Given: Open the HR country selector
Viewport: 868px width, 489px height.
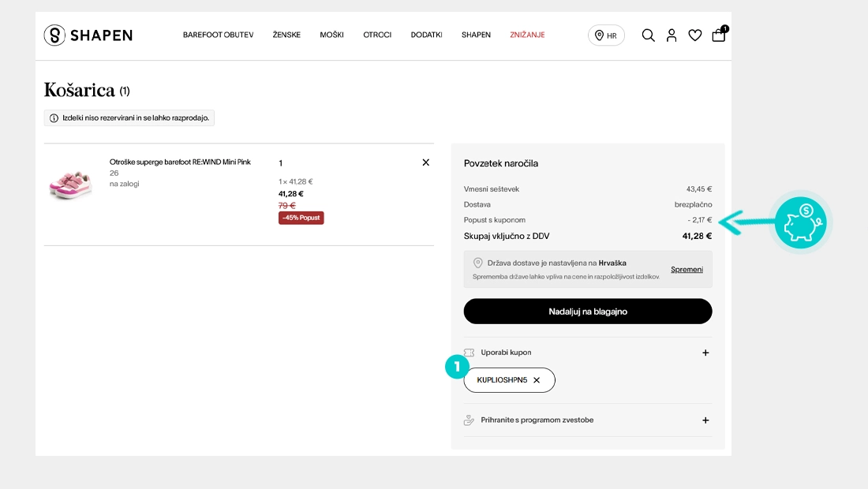Looking at the screenshot, I should [x=606, y=35].
